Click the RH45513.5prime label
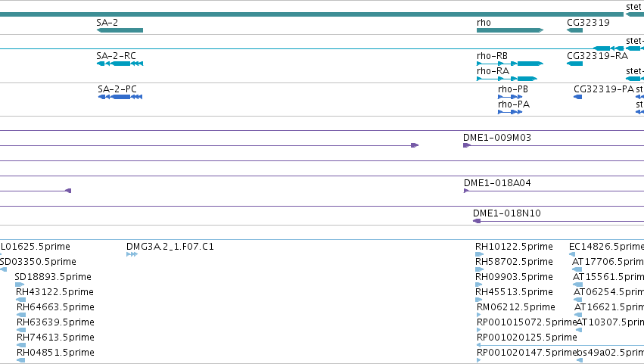 click(514, 292)
